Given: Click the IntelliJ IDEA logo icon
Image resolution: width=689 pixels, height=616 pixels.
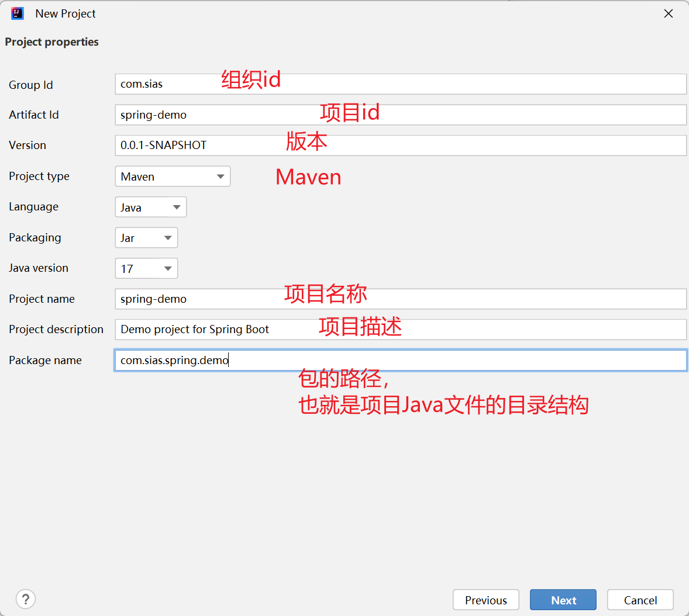Looking at the screenshot, I should 17,13.
